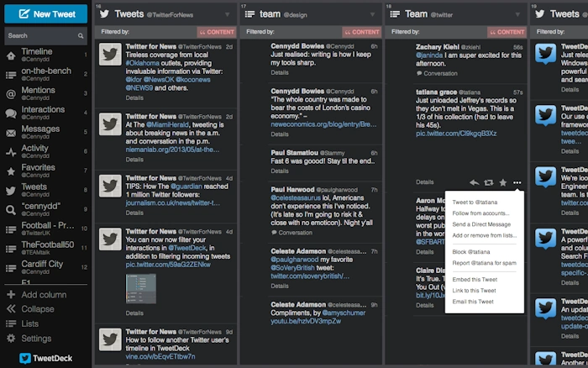Open Mentions @ icon in sidebar
Viewport: 588px width, 368px height.
(x=11, y=94)
